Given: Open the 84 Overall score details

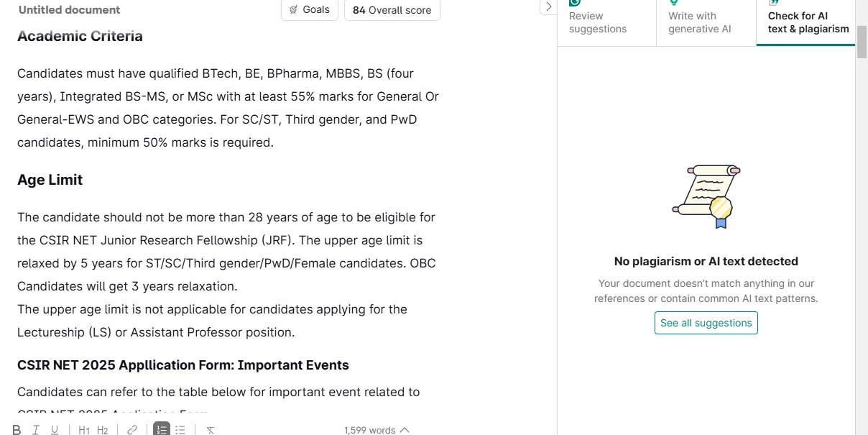Looking at the screenshot, I should [392, 10].
